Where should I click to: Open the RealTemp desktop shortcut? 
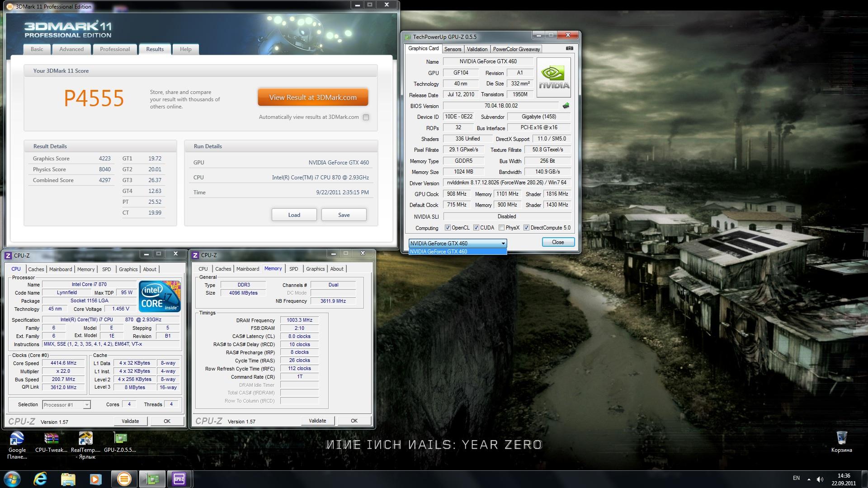coord(85,446)
